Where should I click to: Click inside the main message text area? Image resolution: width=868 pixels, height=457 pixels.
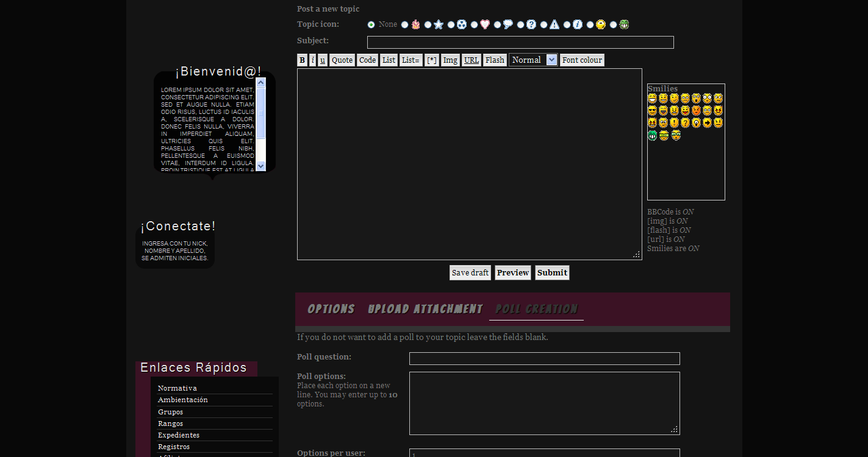tap(470, 164)
